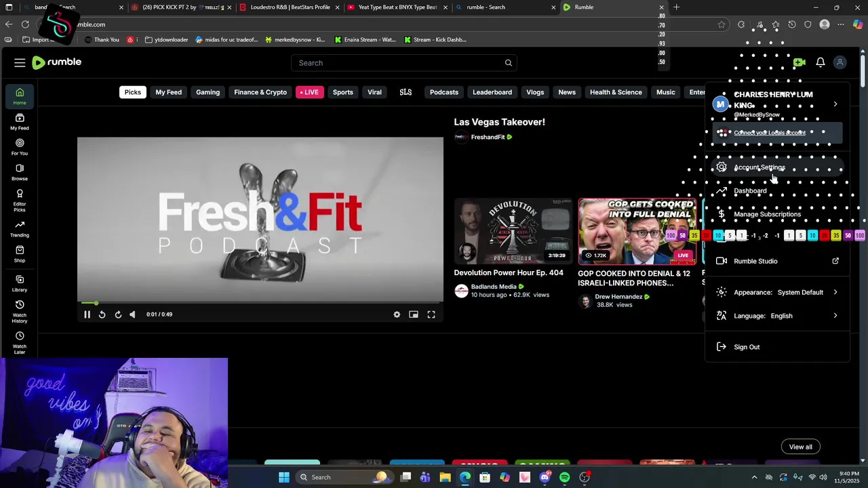
Task: Select the Podcasts category tab
Action: coord(444,92)
